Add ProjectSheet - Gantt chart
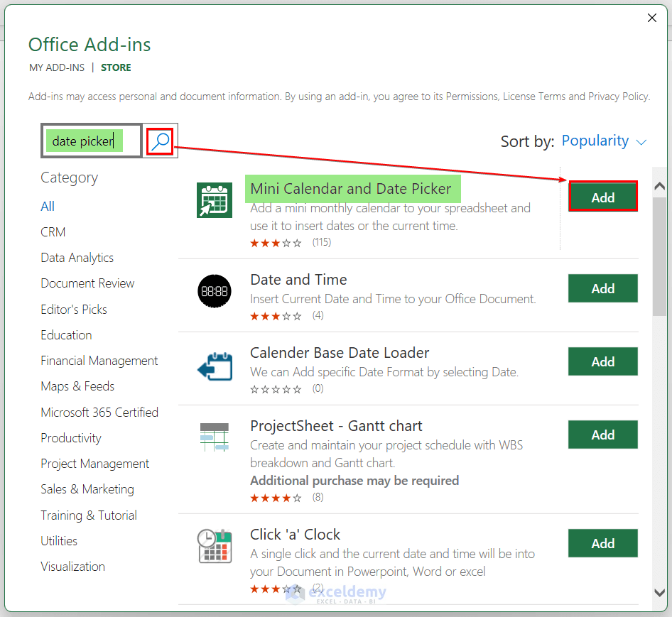Image resolution: width=672 pixels, height=617 pixels. [x=603, y=435]
